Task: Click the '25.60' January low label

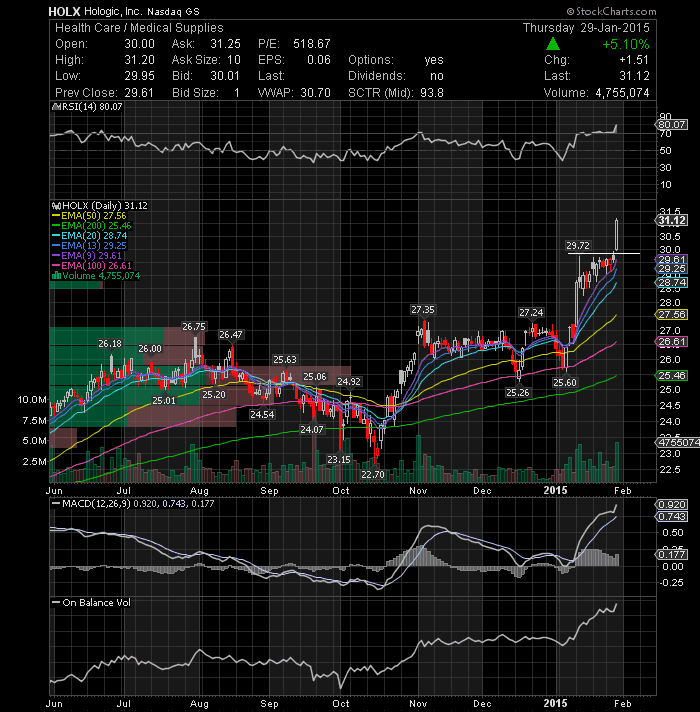Action: [565, 382]
